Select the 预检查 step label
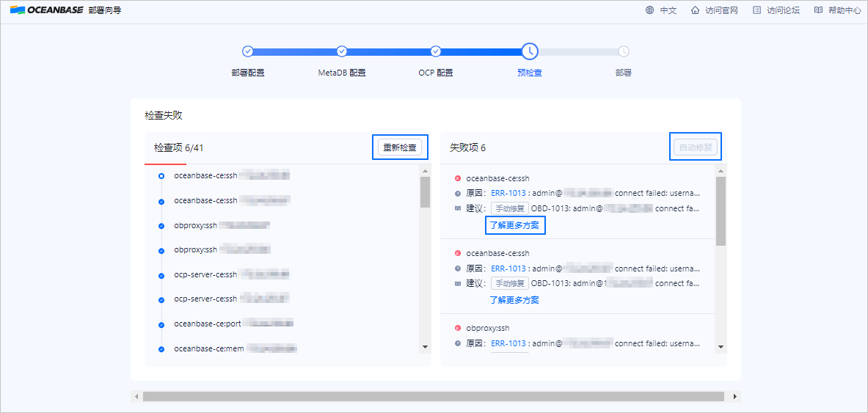Image resolution: width=868 pixels, height=413 pixels. click(530, 73)
